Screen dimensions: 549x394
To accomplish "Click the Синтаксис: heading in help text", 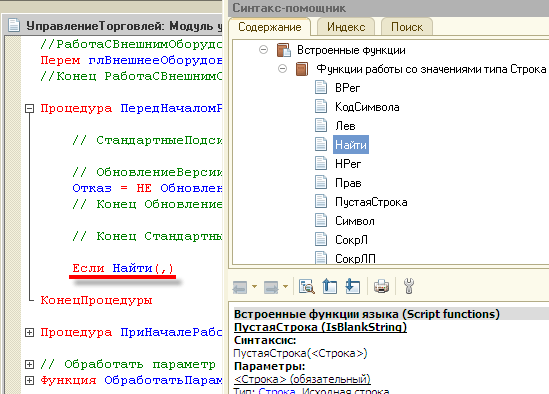I will pos(265,340).
